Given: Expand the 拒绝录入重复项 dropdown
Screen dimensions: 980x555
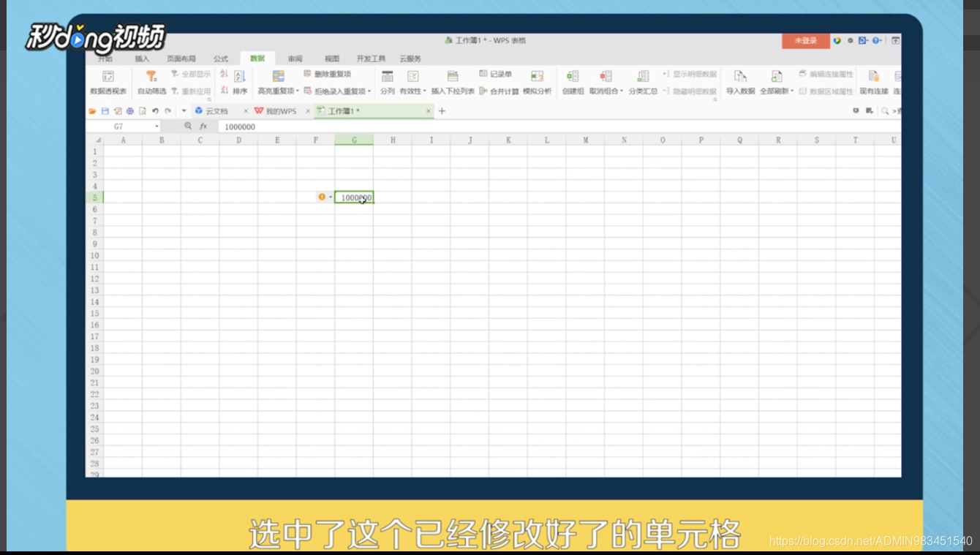Looking at the screenshot, I should pyautogui.click(x=369, y=91).
